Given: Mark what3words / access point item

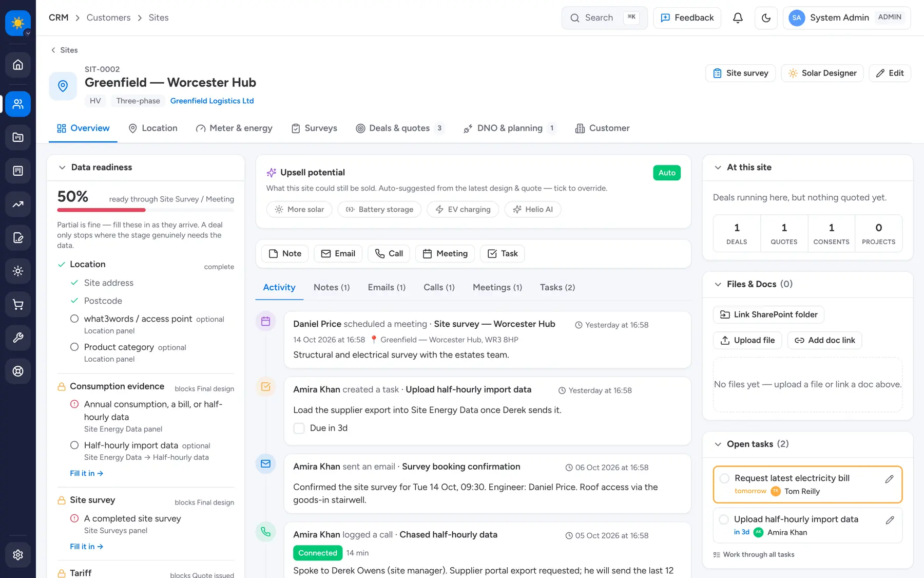Looking at the screenshot, I should point(74,319).
